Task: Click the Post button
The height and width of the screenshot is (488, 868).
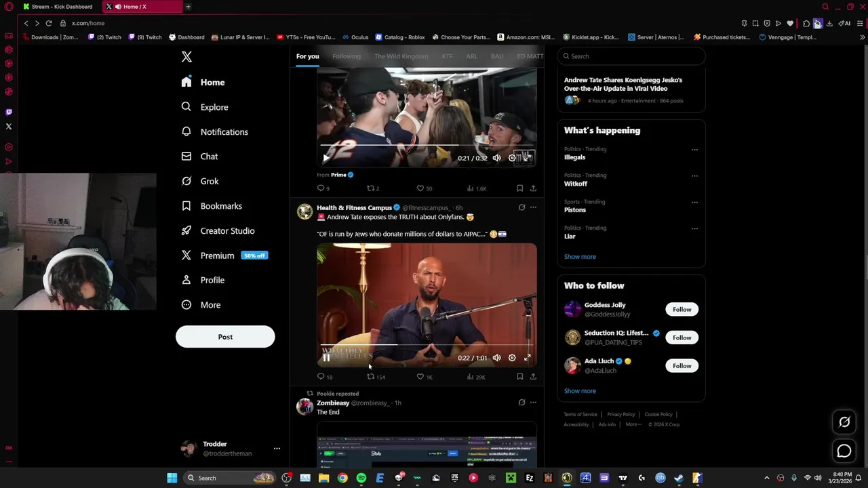Action: point(225,337)
